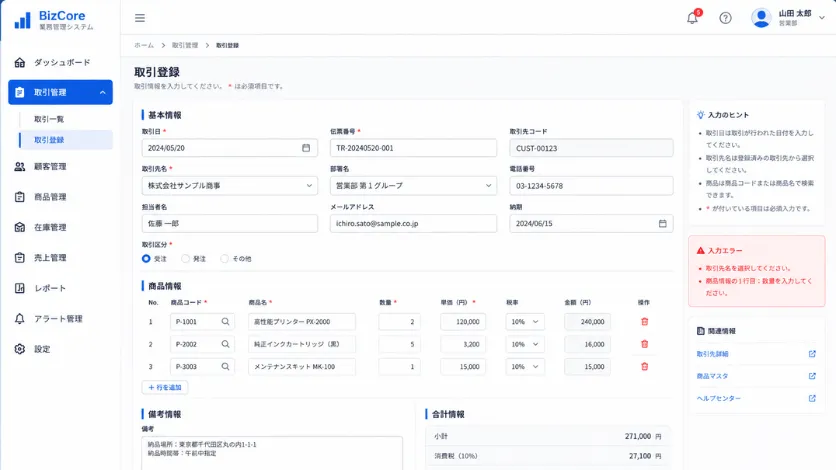Screen dimensions: 836x470
Task: Click the 担当者名 input field
Action: [x=230, y=223]
